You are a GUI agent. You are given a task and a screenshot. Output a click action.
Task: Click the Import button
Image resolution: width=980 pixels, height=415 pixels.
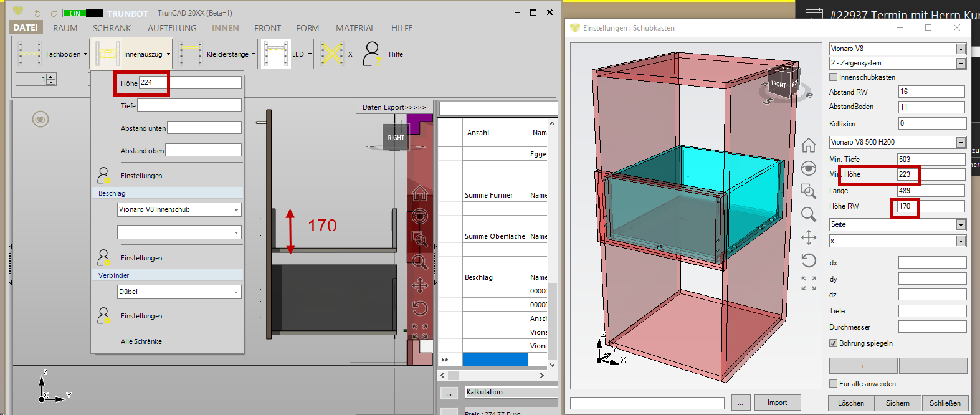click(x=777, y=403)
